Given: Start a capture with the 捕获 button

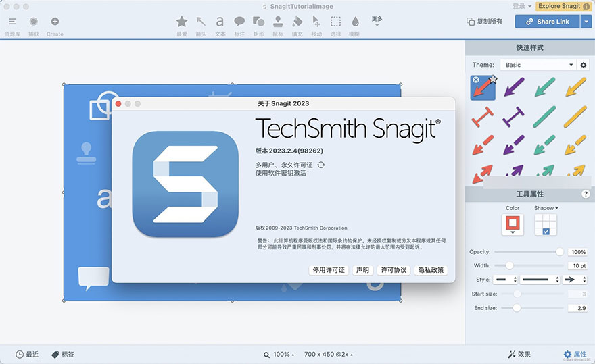Looking at the screenshot, I should point(34,22).
